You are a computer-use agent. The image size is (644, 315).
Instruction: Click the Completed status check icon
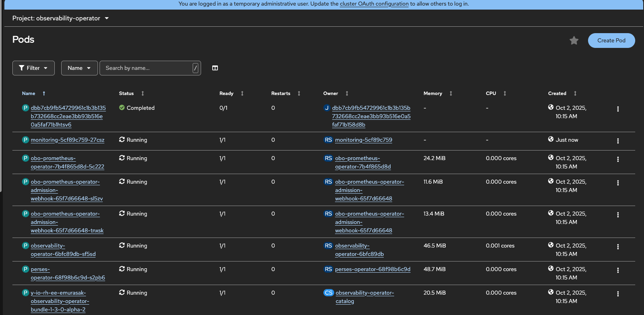[x=122, y=107]
